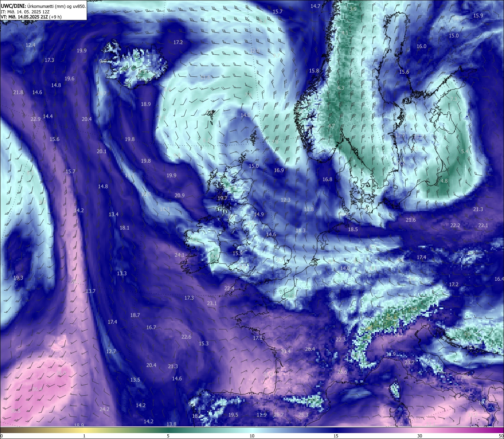This screenshot has height=439, width=504.
Task: Select the 13.7 value label
Action: point(91,291)
